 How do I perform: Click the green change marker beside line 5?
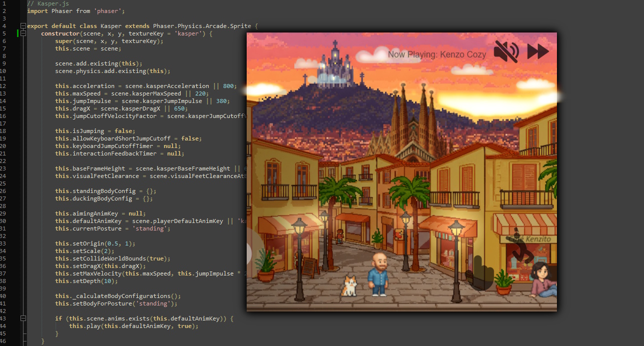18,33
